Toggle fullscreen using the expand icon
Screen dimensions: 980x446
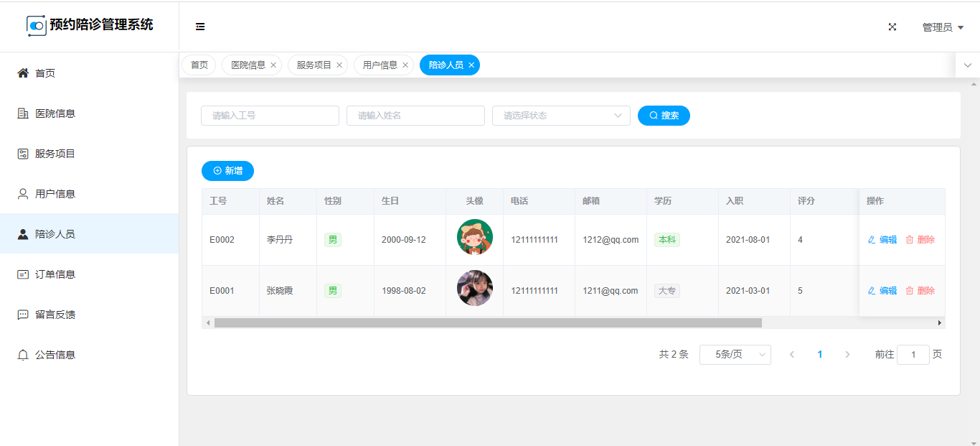tap(892, 27)
